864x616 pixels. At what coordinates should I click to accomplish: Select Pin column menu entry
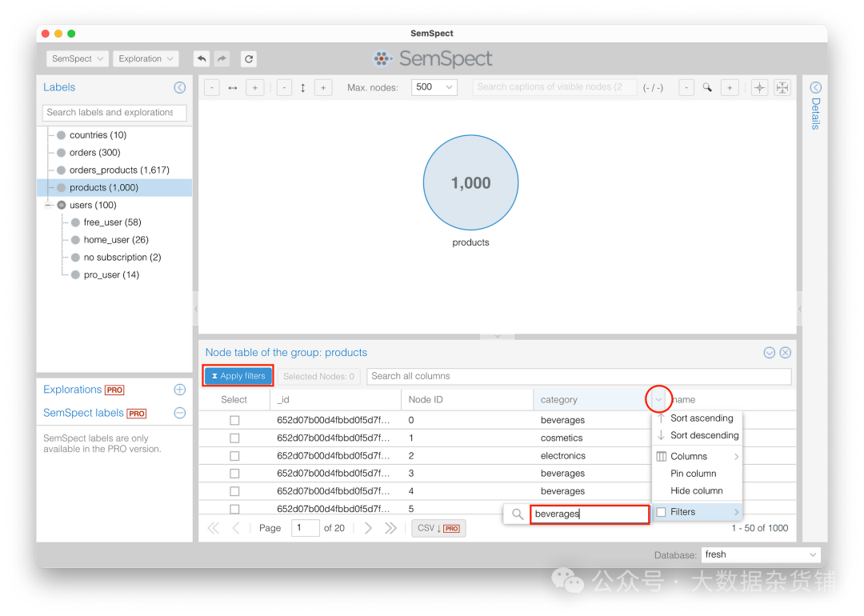(697, 474)
